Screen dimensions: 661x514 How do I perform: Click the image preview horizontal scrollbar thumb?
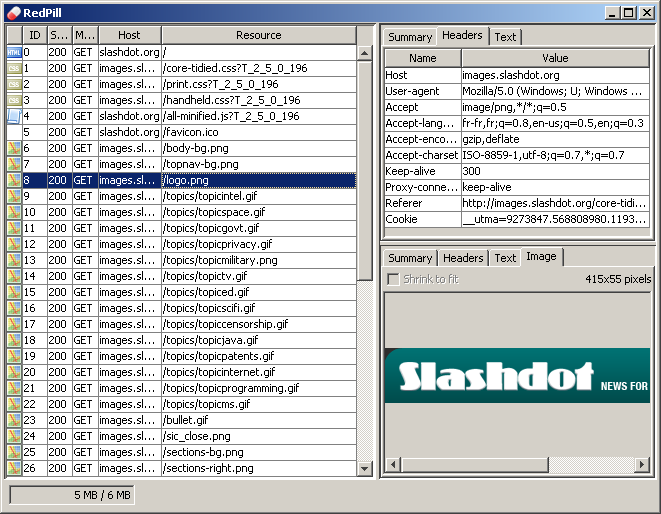click(475, 465)
